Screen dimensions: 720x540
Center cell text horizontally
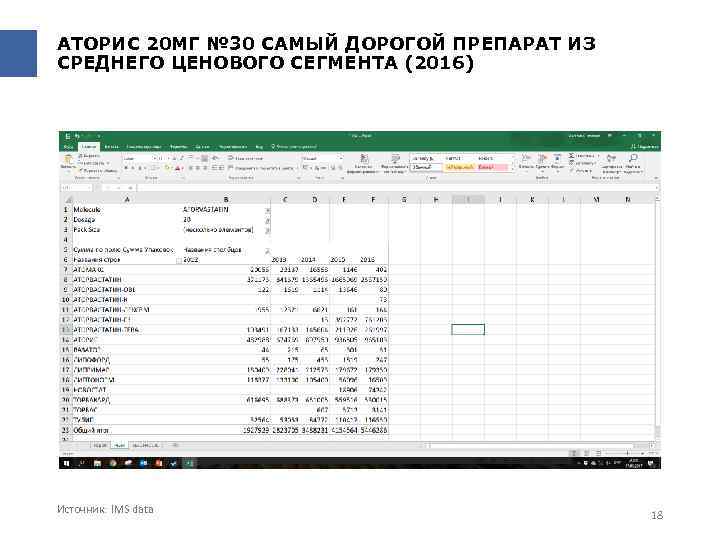point(197,168)
